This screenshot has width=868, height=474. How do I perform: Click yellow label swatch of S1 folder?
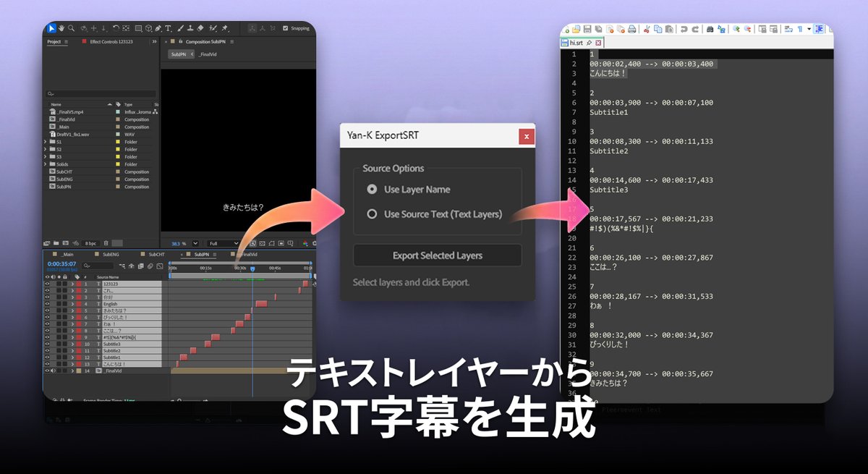coord(118,142)
